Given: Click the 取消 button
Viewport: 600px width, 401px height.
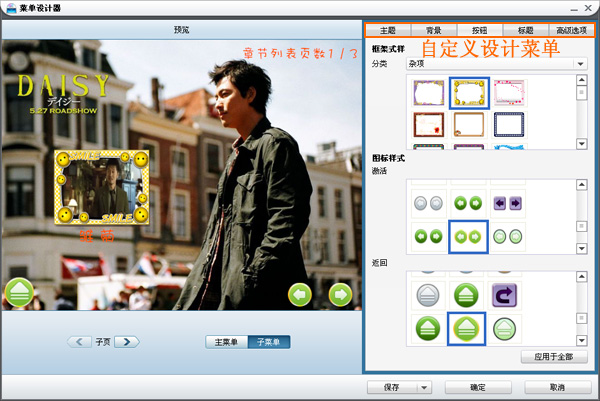Looking at the screenshot, I should point(558,387).
